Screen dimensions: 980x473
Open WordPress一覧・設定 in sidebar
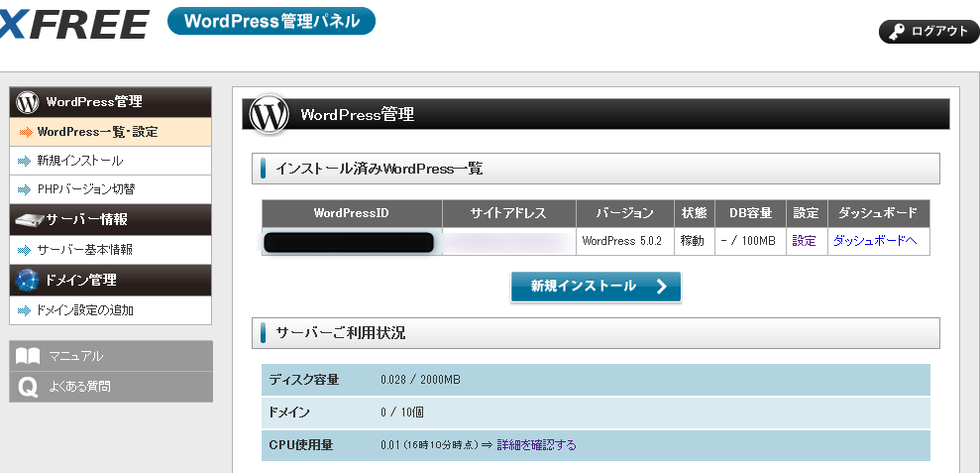[111, 132]
